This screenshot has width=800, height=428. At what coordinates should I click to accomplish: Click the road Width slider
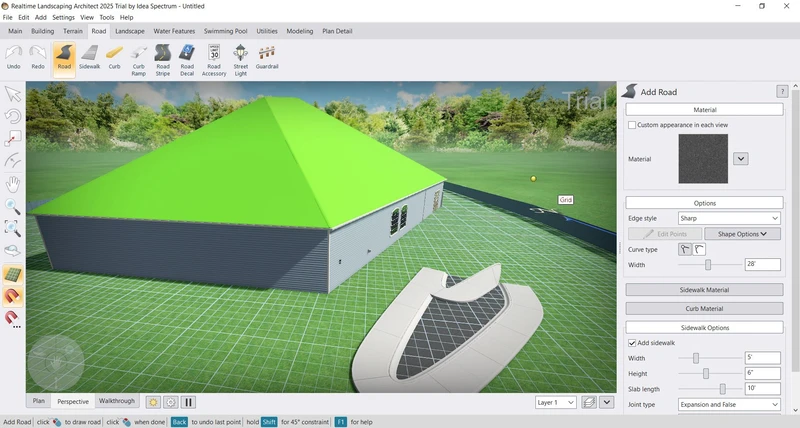[708, 264]
